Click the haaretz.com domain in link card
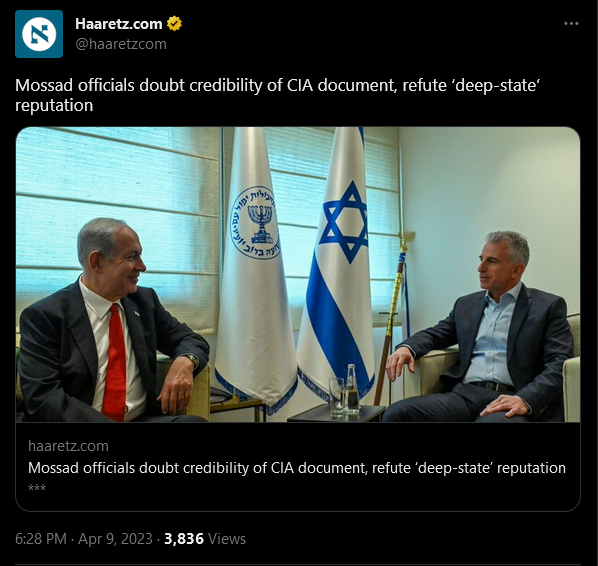The width and height of the screenshot is (598, 566). point(68,446)
